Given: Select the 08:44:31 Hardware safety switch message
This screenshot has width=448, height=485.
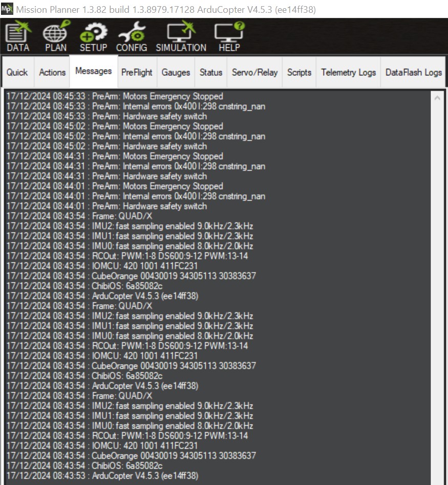Looking at the screenshot, I should pos(106,176).
